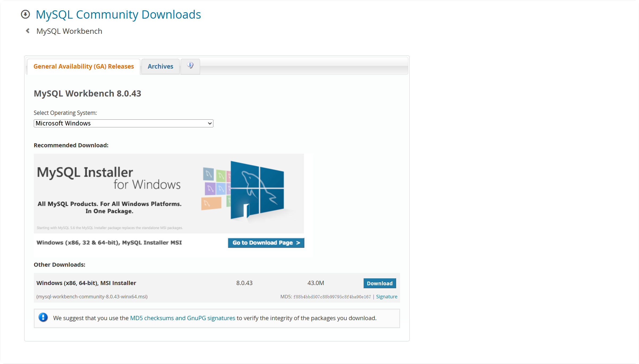Open MD5 checksums and GnuPG signatures link
The image size is (639, 364).
click(182, 318)
